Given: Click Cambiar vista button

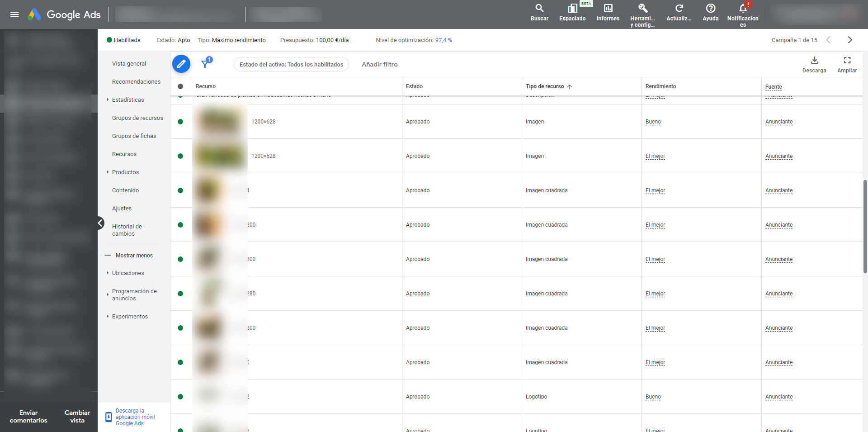Looking at the screenshot, I should coord(77,417).
